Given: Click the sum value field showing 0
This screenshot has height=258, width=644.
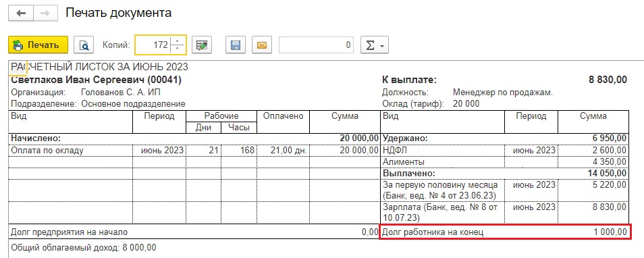Looking at the screenshot, I should pos(316,45).
